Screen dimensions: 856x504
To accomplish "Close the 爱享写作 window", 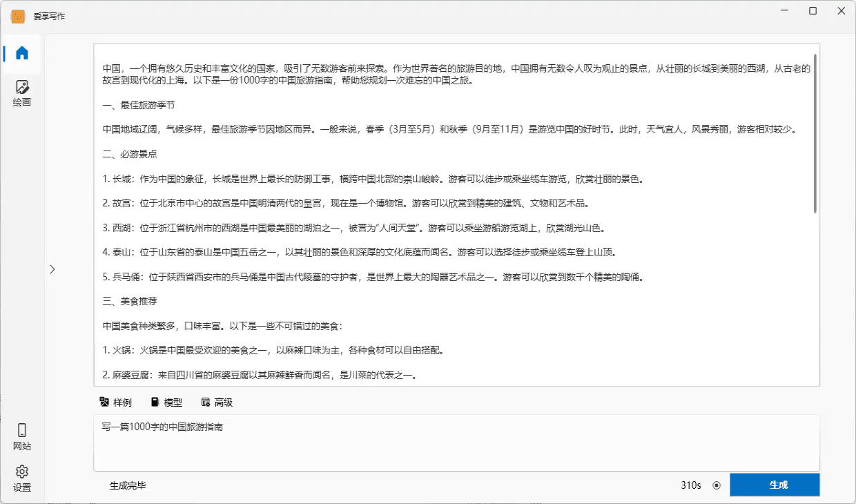I will click(841, 10).
